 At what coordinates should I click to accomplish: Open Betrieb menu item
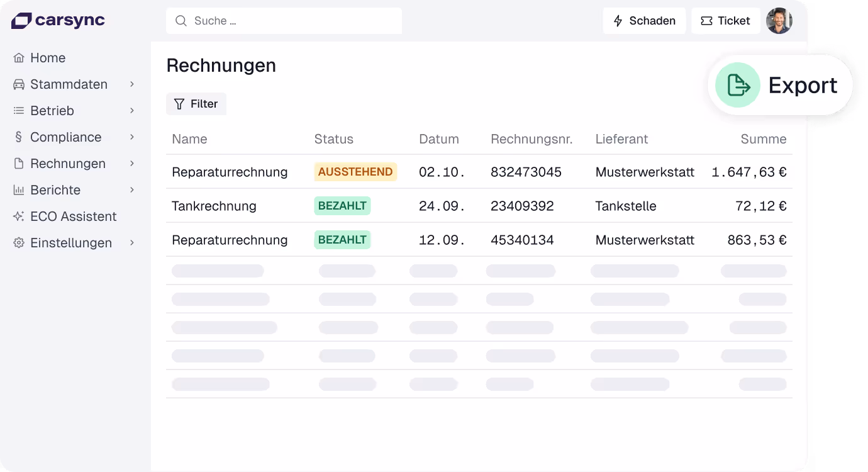point(52,111)
